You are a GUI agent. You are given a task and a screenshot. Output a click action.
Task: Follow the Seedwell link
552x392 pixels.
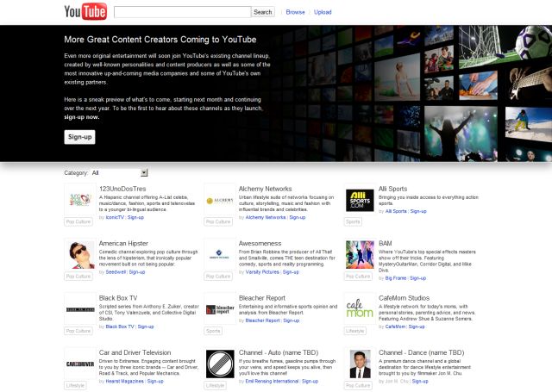tap(116, 271)
